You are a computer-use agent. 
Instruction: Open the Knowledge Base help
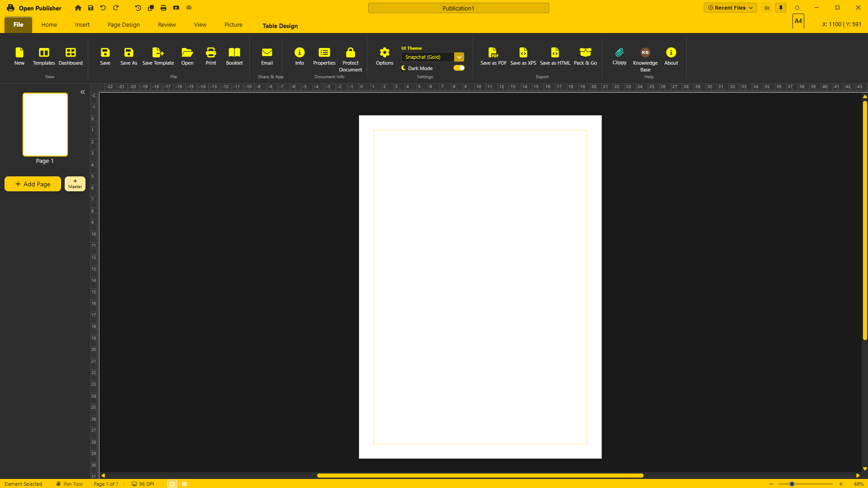pos(645,60)
